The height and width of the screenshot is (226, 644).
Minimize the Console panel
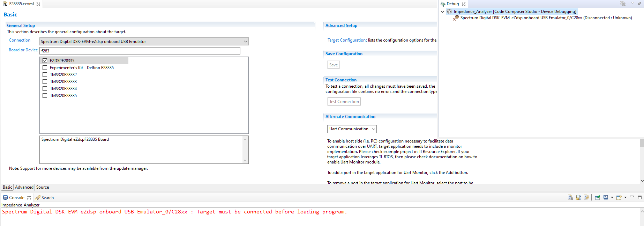pyautogui.click(x=632, y=197)
